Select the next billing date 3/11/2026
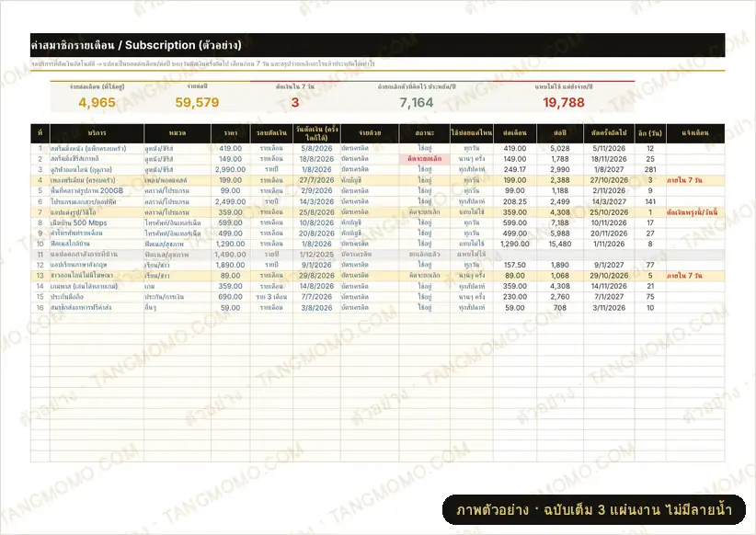756x535 pixels. [609, 308]
